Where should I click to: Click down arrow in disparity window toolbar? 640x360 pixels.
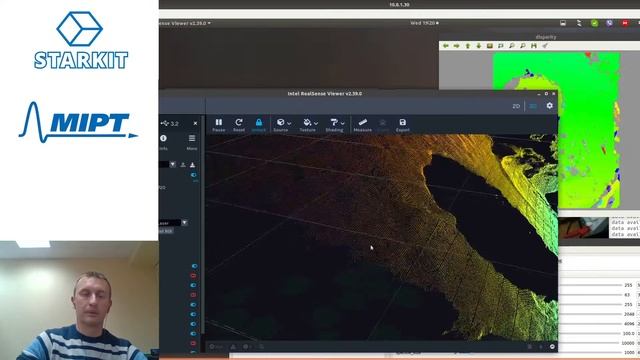point(479,46)
